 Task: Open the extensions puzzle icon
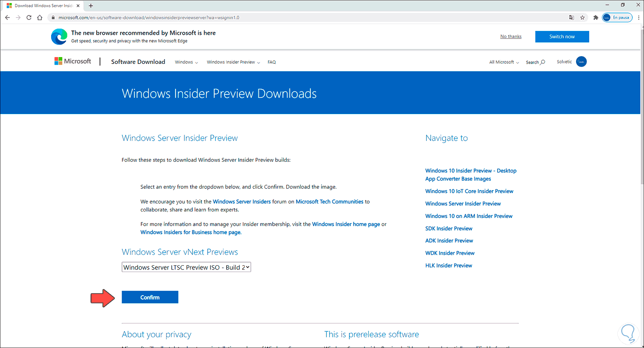(595, 18)
